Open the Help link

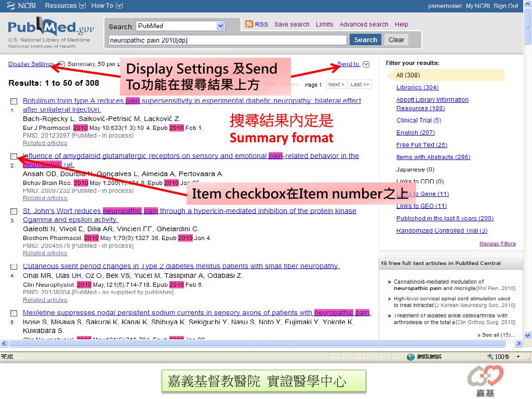pyautogui.click(x=402, y=24)
